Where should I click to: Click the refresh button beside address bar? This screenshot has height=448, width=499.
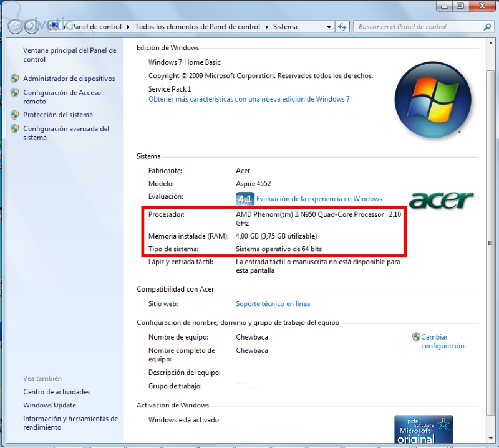coord(342,27)
